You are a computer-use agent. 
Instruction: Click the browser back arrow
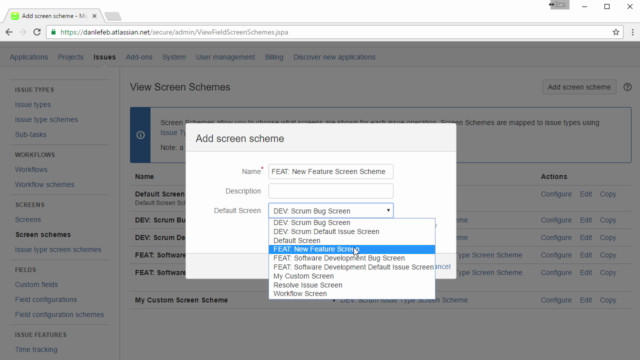click(9, 32)
